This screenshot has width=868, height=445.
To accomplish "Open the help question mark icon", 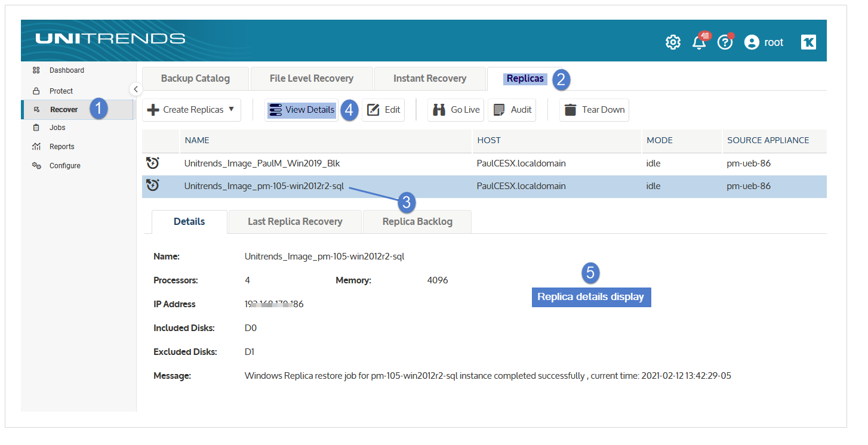I will (x=725, y=42).
